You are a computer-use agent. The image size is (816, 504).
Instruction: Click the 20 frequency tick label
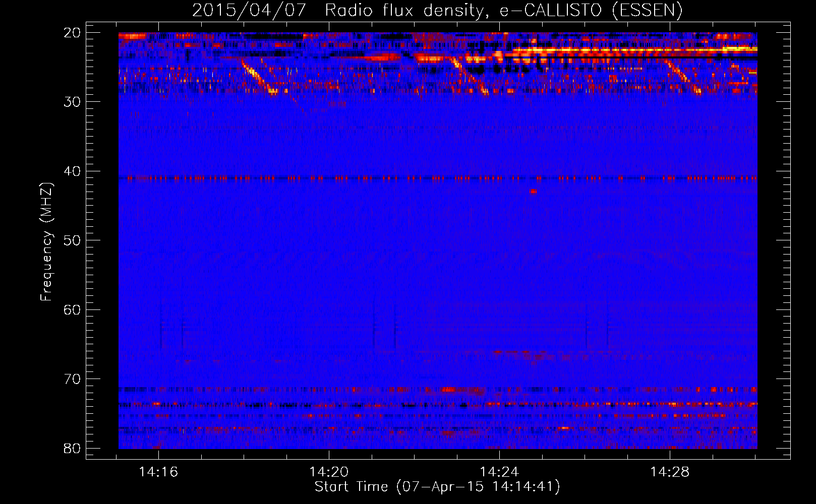72,33
